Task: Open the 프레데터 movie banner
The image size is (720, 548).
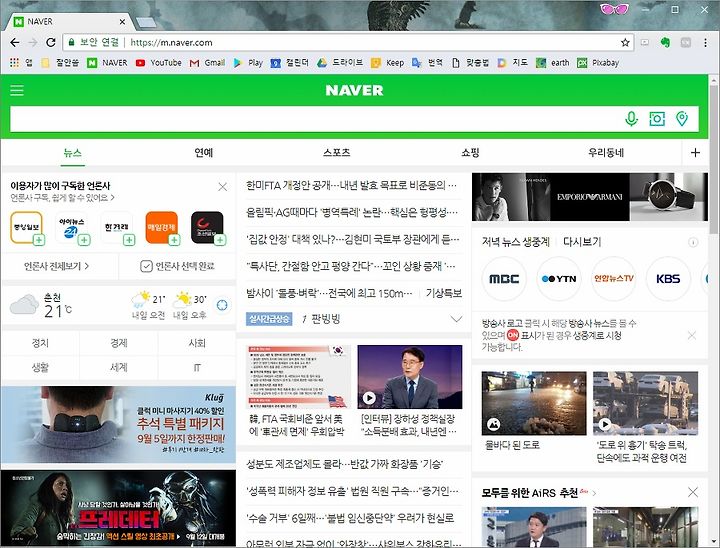Action: click(118, 508)
